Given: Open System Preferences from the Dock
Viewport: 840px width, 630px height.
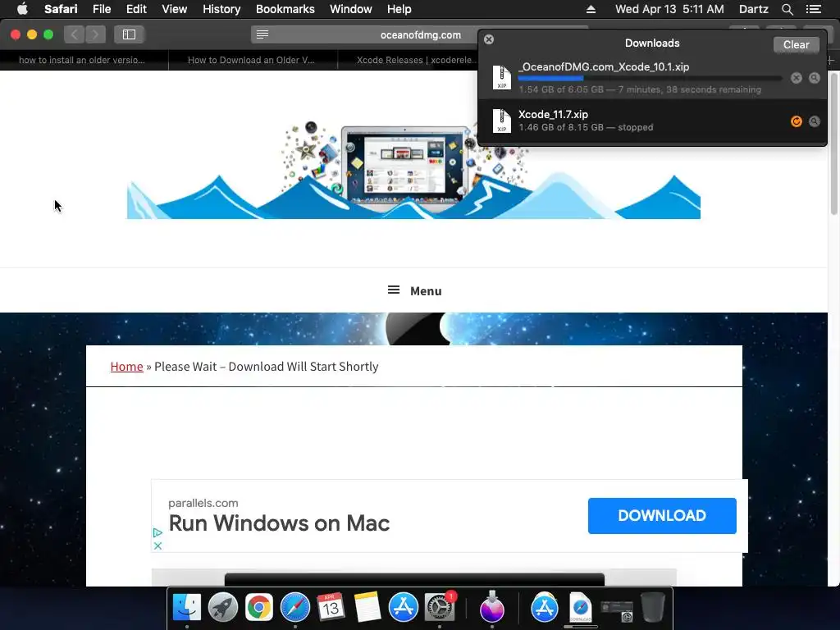Looking at the screenshot, I should pyautogui.click(x=440, y=608).
